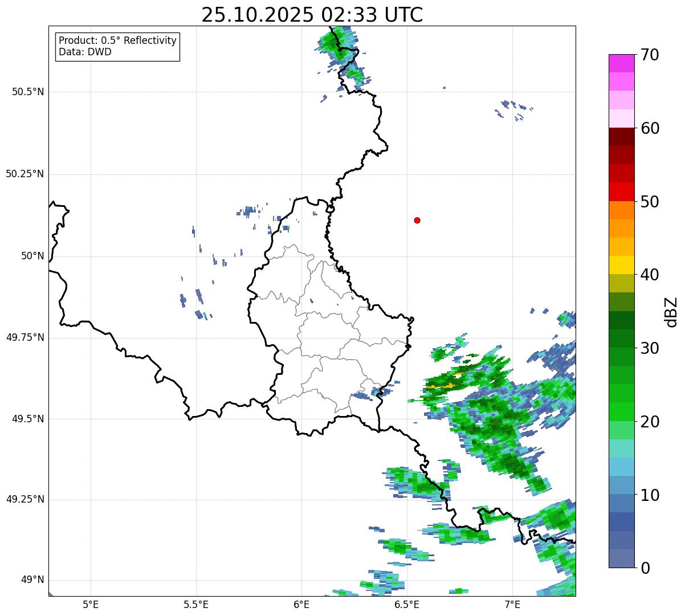
Task: Click the yellow colorbar swatch at 40
Action: pyautogui.click(x=621, y=265)
